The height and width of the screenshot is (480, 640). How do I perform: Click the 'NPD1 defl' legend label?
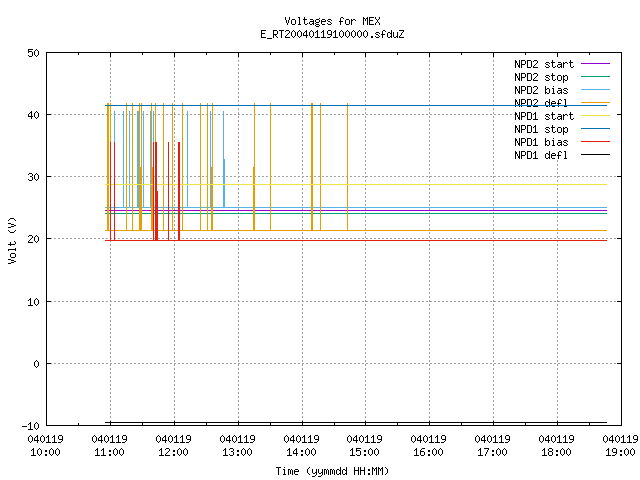[x=541, y=155]
